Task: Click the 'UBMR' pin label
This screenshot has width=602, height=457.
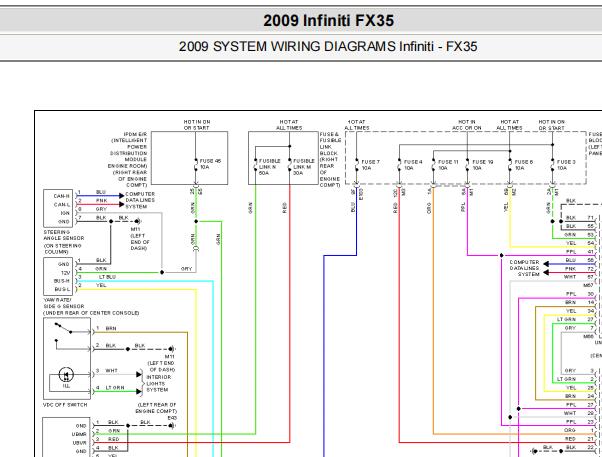Action: (x=79, y=434)
